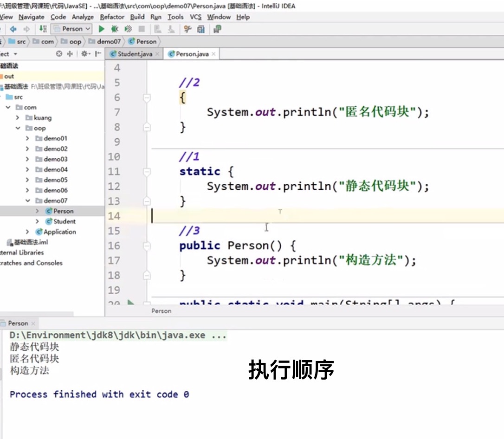
Task: Run with coverage icon
Action: pyautogui.click(x=128, y=29)
